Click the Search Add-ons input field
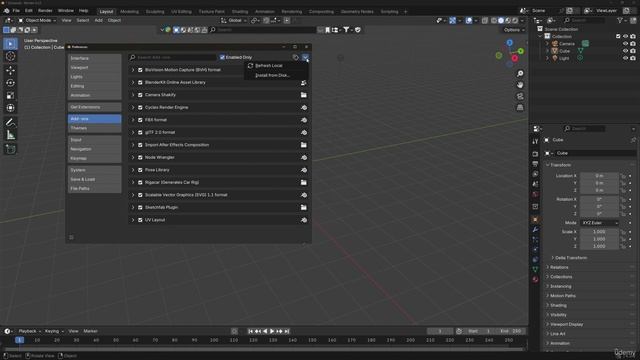The height and width of the screenshot is (360, 640). 173,58
